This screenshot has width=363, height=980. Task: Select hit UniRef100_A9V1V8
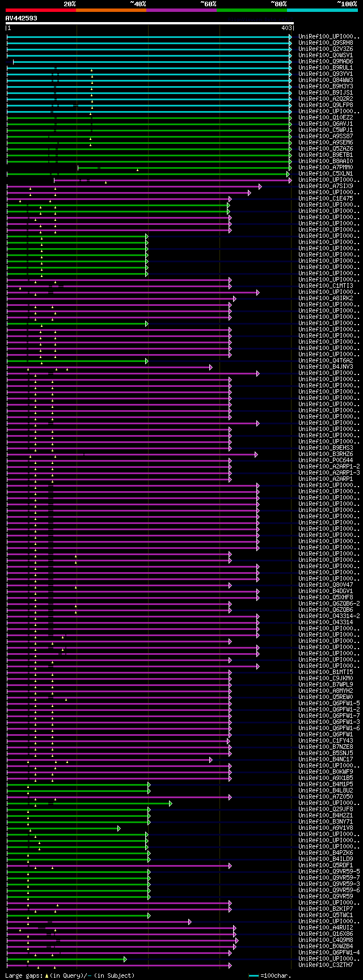coord(326,828)
